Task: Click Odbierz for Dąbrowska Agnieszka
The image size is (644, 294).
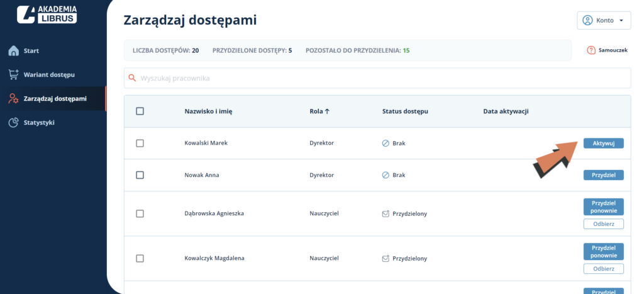Action: pos(603,224)
